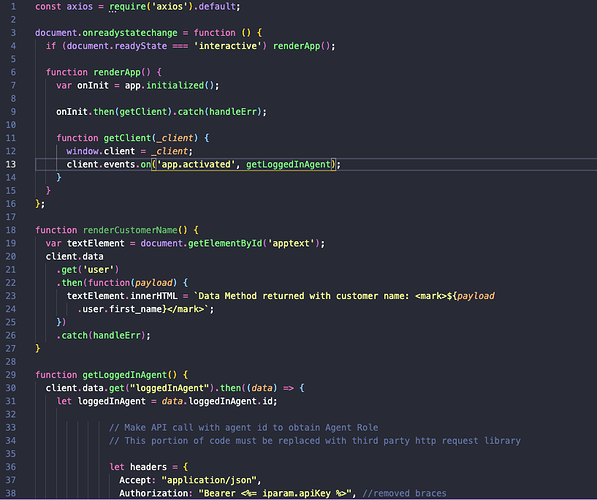Click 'onreadystatechange' on line 3
The image size is (597, 500).
coord(130,33)
